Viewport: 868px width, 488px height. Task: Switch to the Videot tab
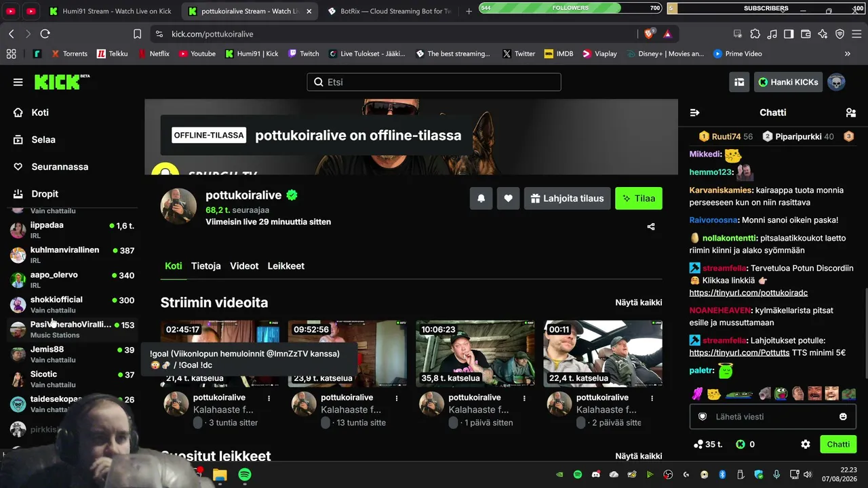244,266
